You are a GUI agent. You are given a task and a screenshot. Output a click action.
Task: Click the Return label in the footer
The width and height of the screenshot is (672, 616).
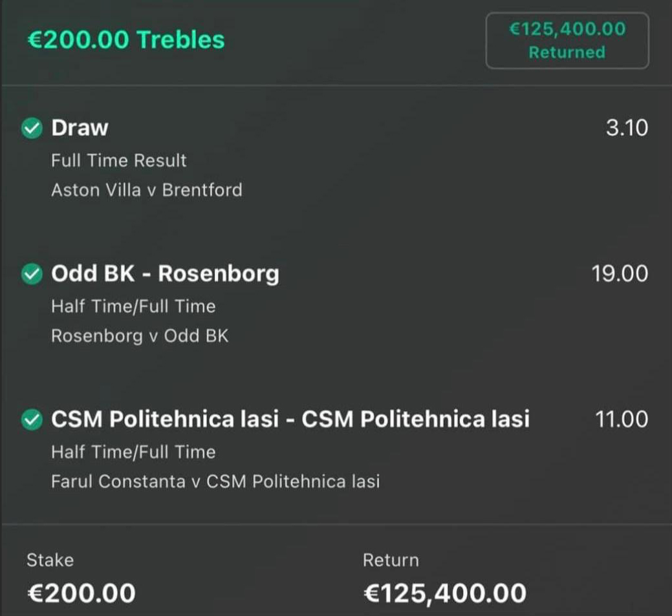(x=391, y=560)
